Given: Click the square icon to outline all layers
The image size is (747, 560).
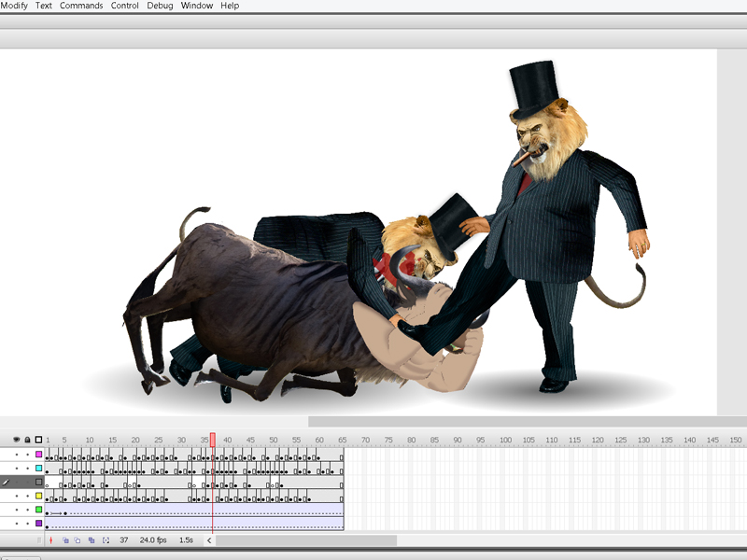Looking at the screenshot, I should coord(38,440).
